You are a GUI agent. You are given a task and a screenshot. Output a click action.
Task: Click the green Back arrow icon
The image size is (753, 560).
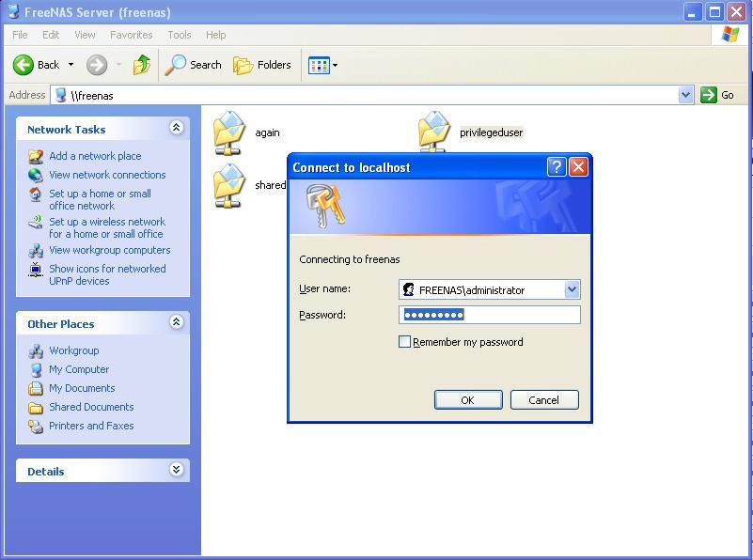tap(24, 65)
